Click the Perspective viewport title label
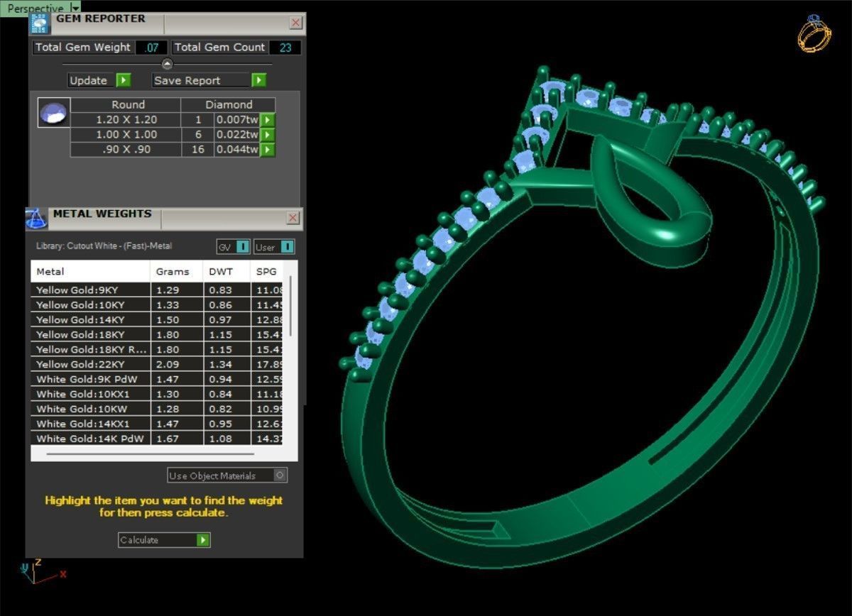The height and width of the screenshot is (616, 852). point(35,9)
